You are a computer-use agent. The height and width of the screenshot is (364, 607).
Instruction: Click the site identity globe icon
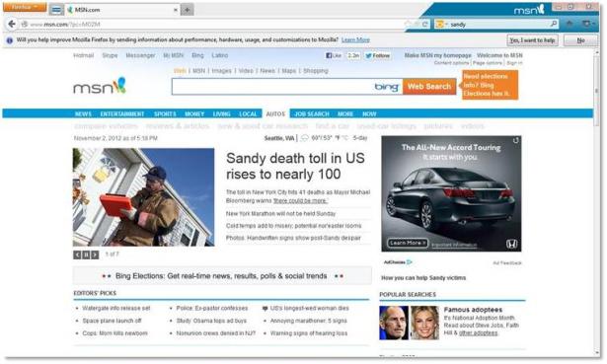25,24
